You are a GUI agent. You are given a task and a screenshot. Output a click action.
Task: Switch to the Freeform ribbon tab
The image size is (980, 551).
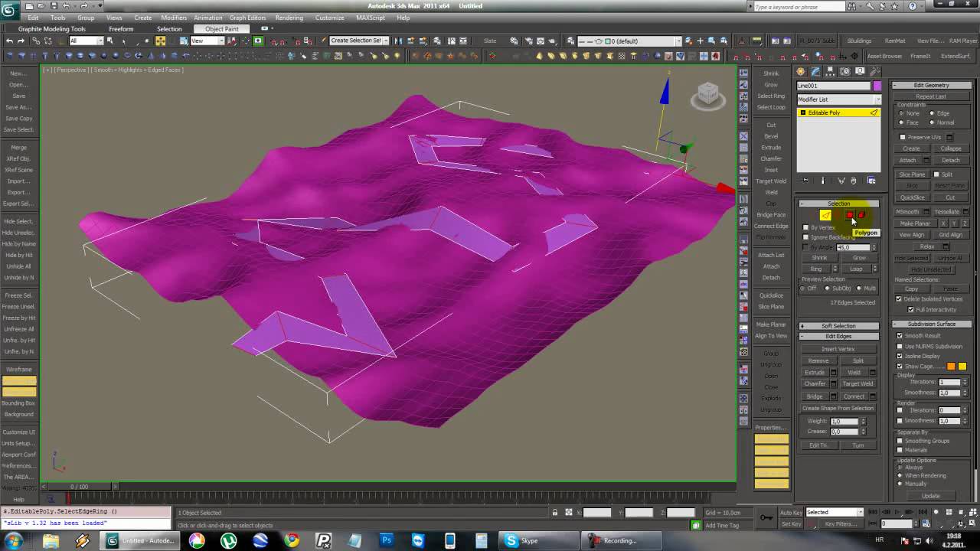click(120, 29)
